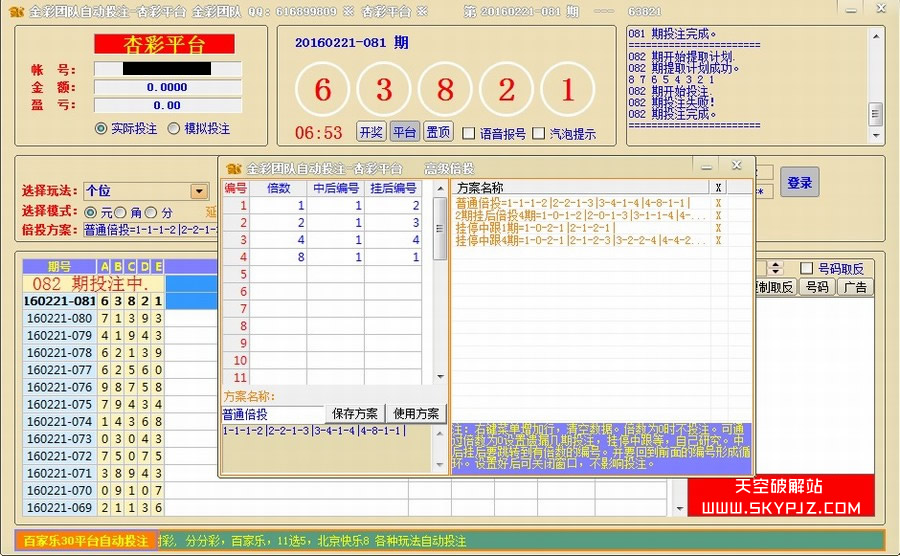Minimize the 高级倍投 dialog
Image resolution: width=900 pixels, height=556 pixels.
pyautogui.click(x=707, y=167)
